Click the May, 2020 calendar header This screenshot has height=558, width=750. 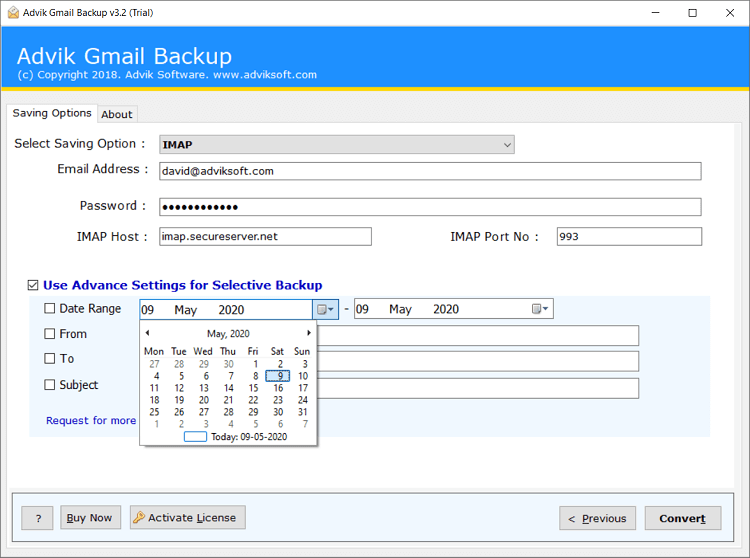tap(228, 333)
